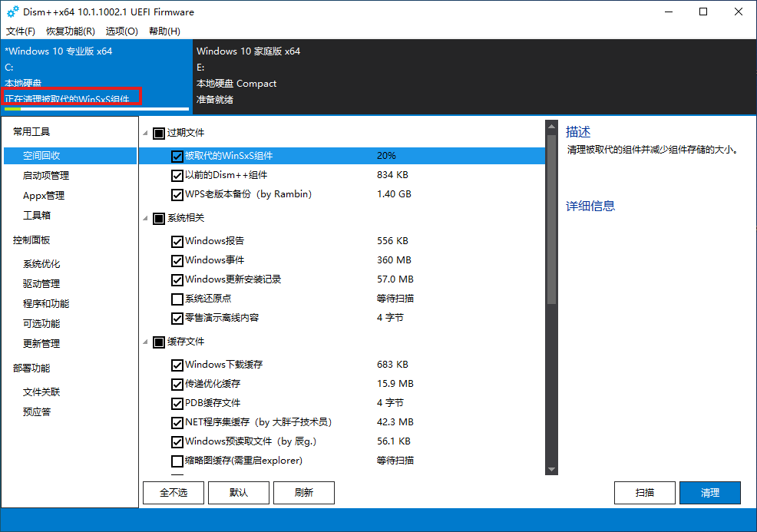Open the 文件(F) menu

pos(20,31)
